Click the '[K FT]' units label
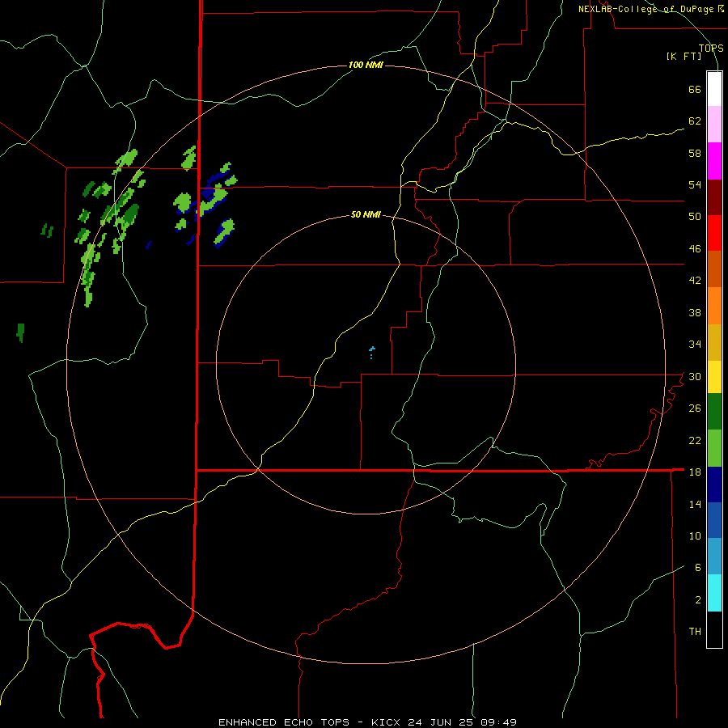This screenshot has width=728, height=728. [x=684, y=57]
